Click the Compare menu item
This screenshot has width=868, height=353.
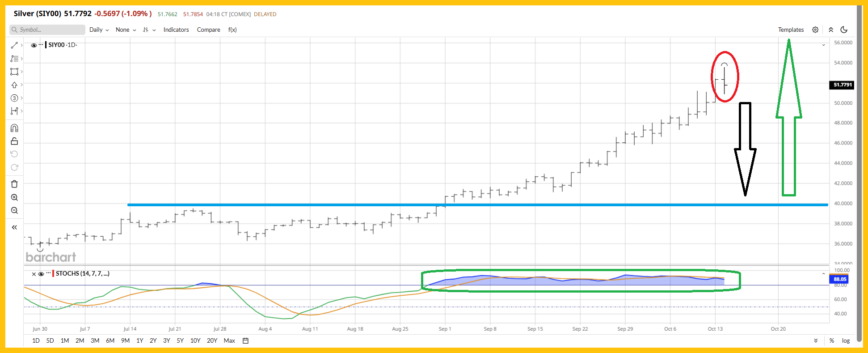point(208,30)
